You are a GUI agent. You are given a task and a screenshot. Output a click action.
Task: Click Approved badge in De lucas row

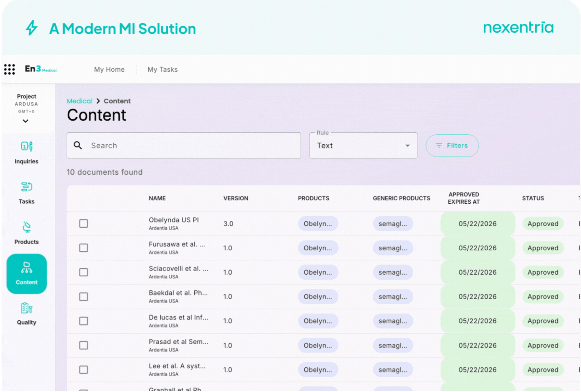click(x=543, y=321)
